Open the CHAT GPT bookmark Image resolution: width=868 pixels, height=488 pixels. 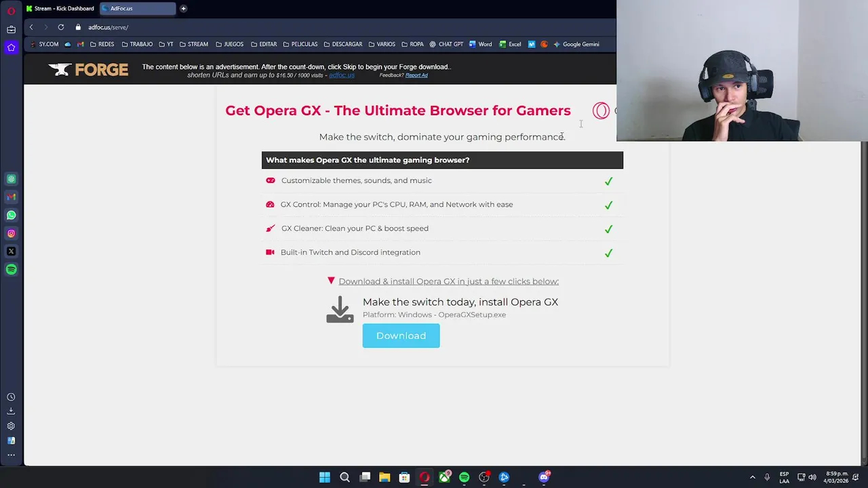click(446, 44)
